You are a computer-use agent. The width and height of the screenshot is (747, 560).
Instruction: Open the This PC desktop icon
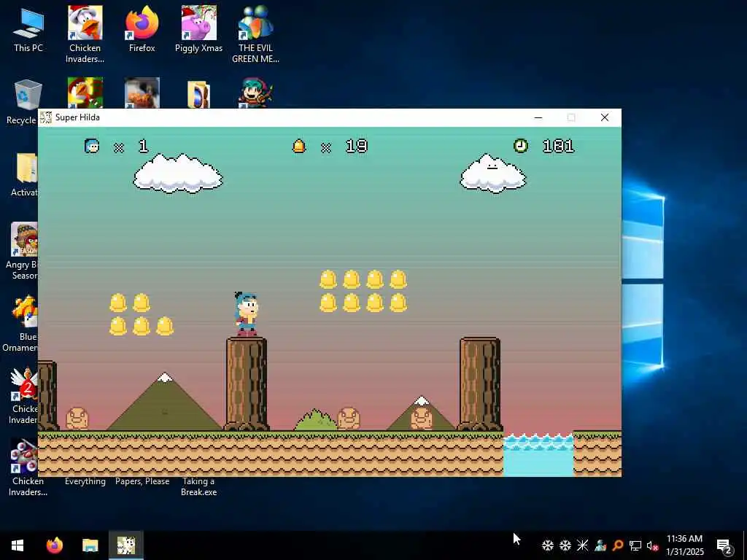[x=28, y=29]
